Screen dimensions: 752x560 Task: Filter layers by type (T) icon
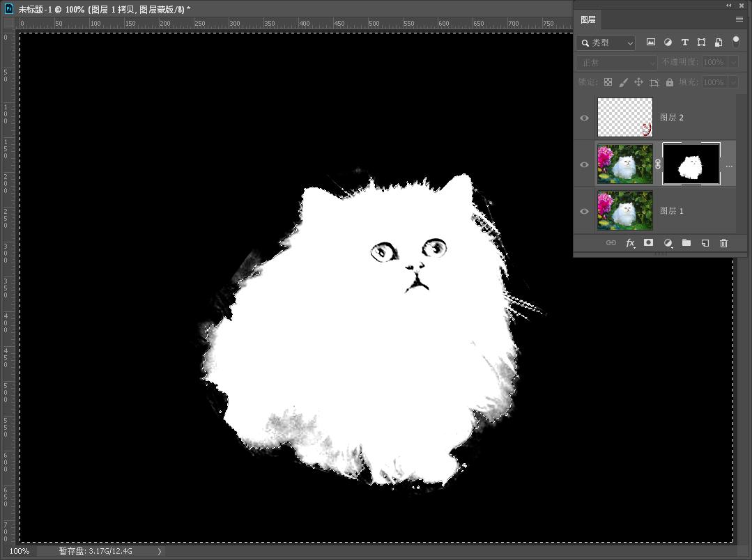click(684, 42)
